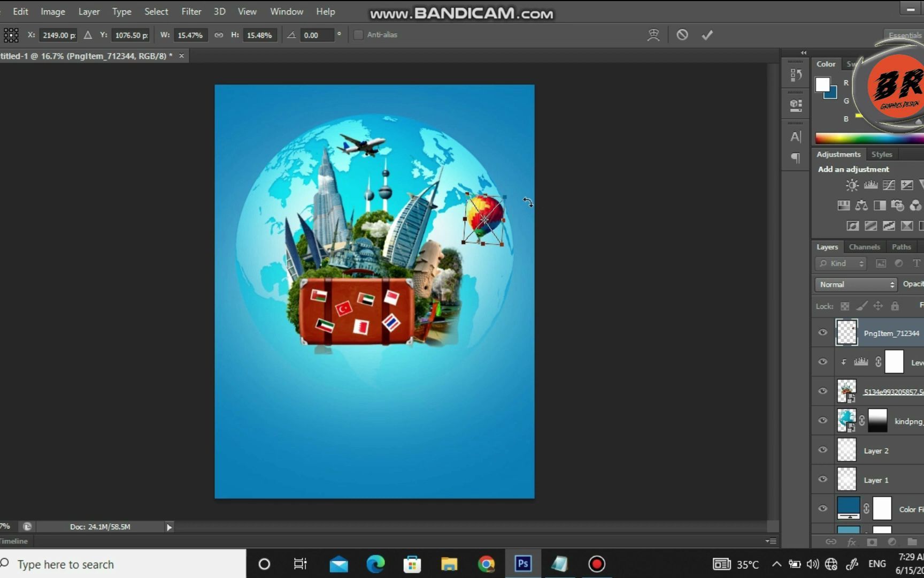Screen dimensions: 924x578
Task: Add a Brightness/Contrast adjustment
Action: pos(852,186)
